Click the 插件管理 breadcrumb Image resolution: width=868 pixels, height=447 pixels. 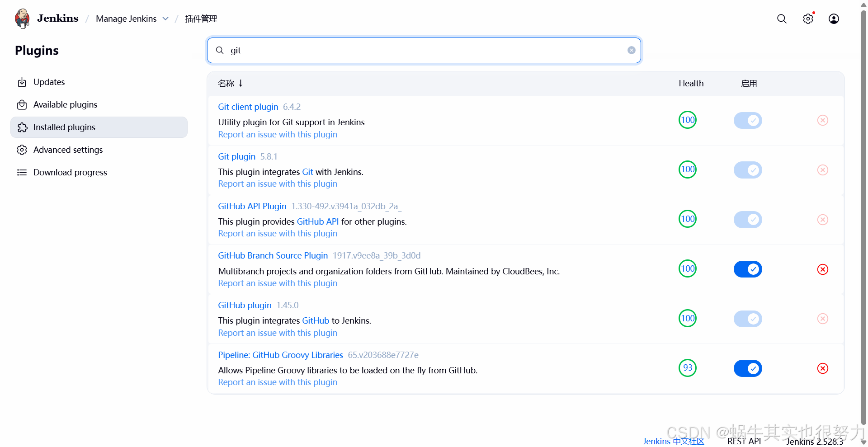(x=201, y=19)
